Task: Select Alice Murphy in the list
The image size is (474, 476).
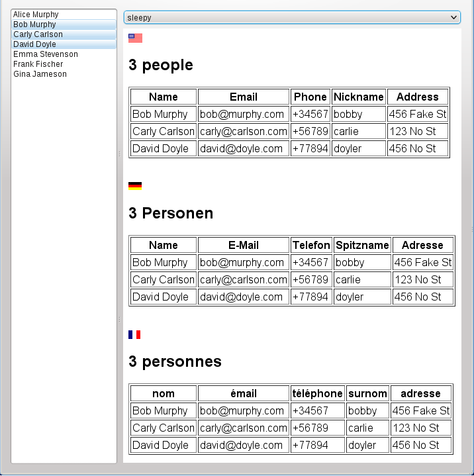Action: (36, 15)
